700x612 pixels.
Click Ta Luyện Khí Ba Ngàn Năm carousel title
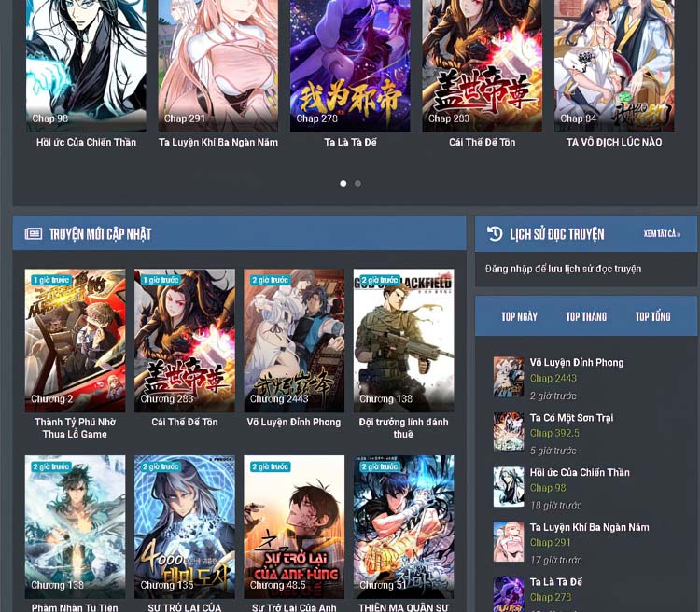pyautogui.click(x=218, y=143)
